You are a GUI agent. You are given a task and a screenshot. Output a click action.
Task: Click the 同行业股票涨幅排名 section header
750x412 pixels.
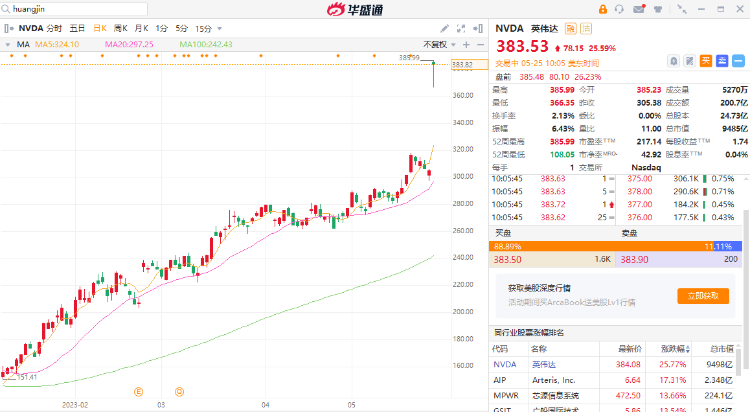click(529, 333)
